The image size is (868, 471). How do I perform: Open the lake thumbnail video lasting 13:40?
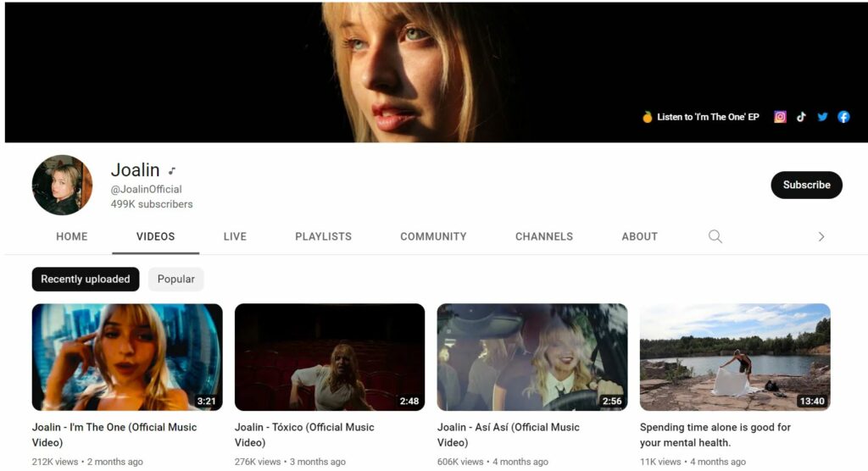[x=735, y=357]
